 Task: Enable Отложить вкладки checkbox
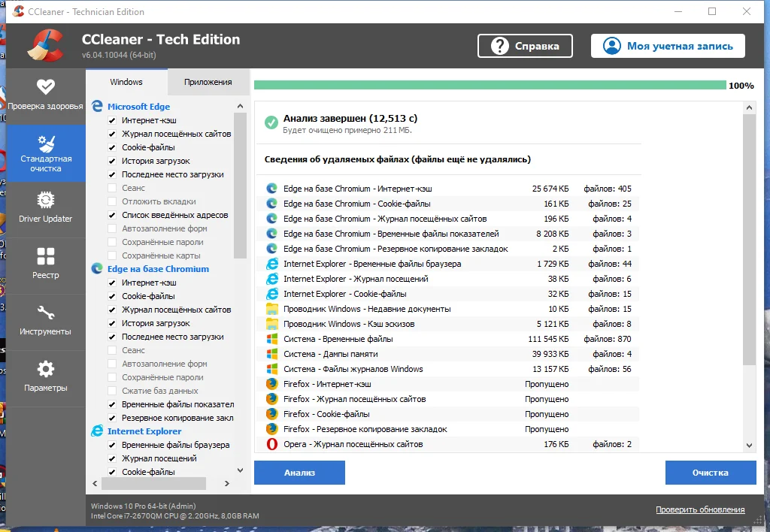112,201
